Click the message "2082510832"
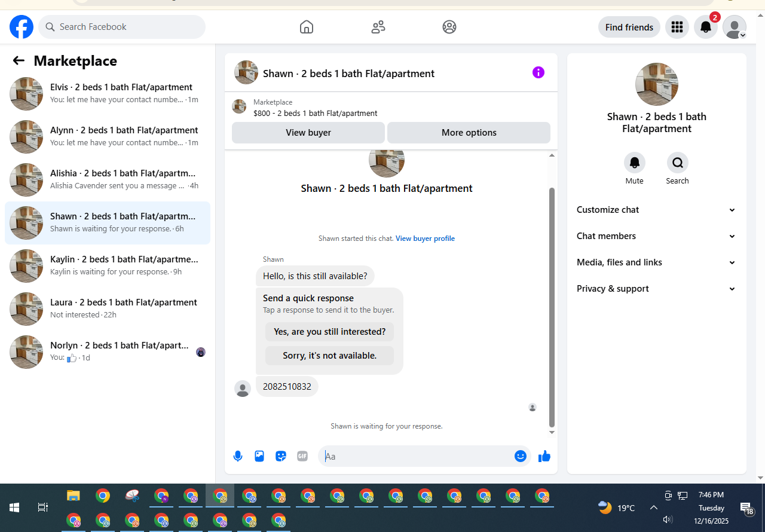The image size is (765, 532). click(287, 387)
